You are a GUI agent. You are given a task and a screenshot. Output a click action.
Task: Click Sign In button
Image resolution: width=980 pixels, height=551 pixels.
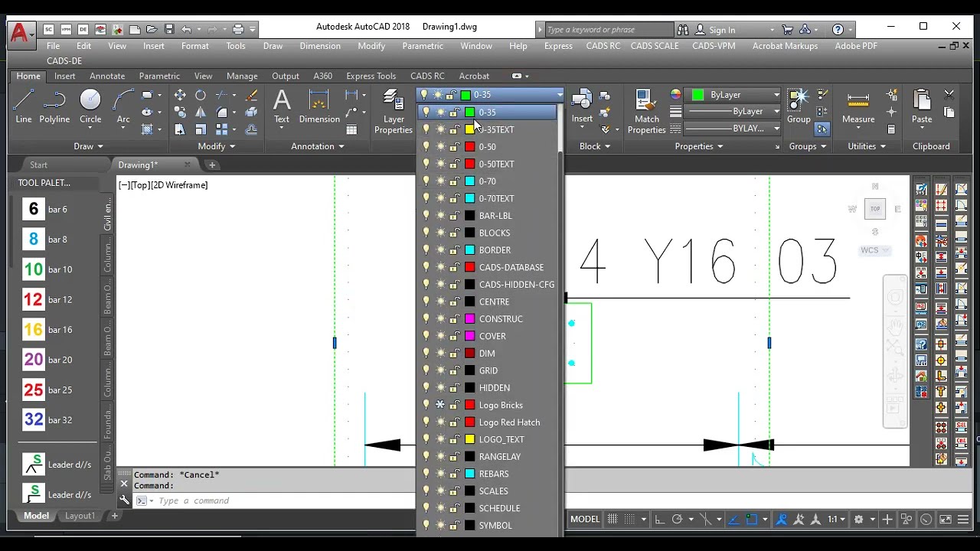coord(715,29)
